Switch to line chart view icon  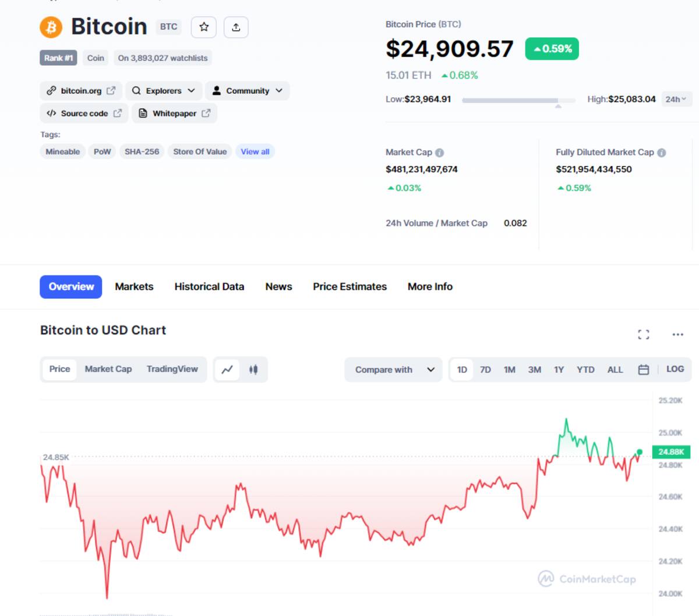[x=227, y=370]
